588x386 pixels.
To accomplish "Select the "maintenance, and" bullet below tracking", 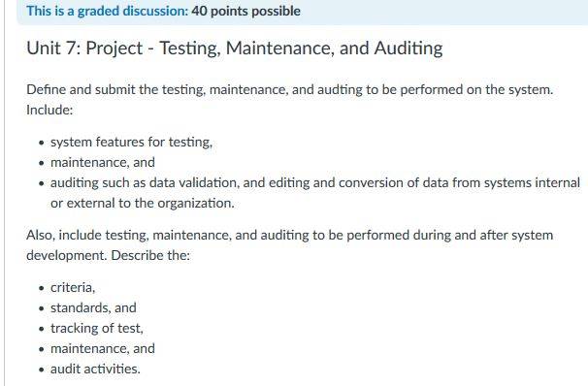I will 103,348.
